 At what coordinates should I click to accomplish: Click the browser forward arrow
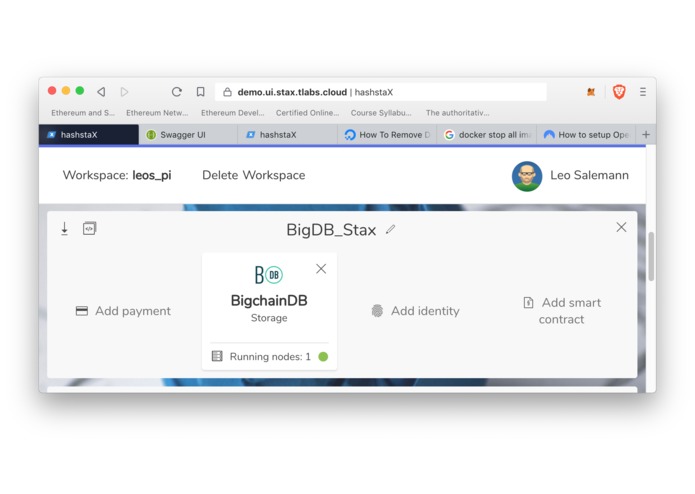(x=124, y=92)
